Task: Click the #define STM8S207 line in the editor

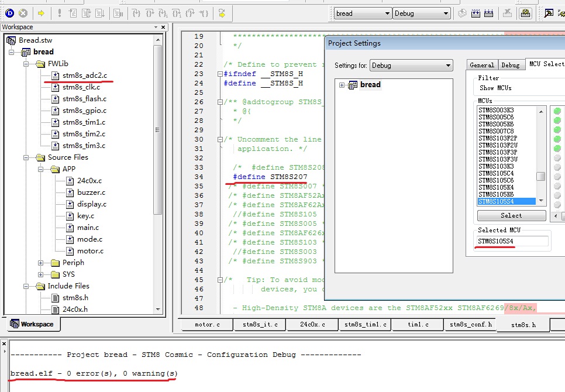Action: click(x=270, y=177)
